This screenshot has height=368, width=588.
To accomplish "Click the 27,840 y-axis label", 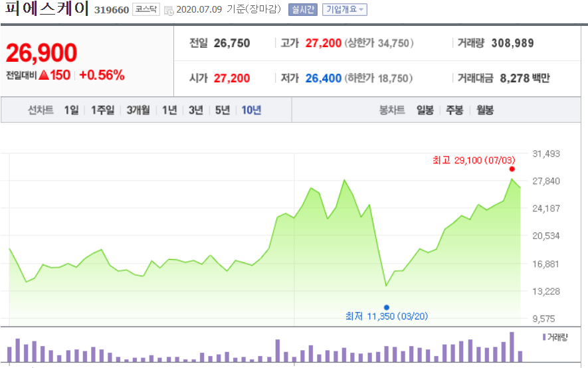I will (546, 181).
